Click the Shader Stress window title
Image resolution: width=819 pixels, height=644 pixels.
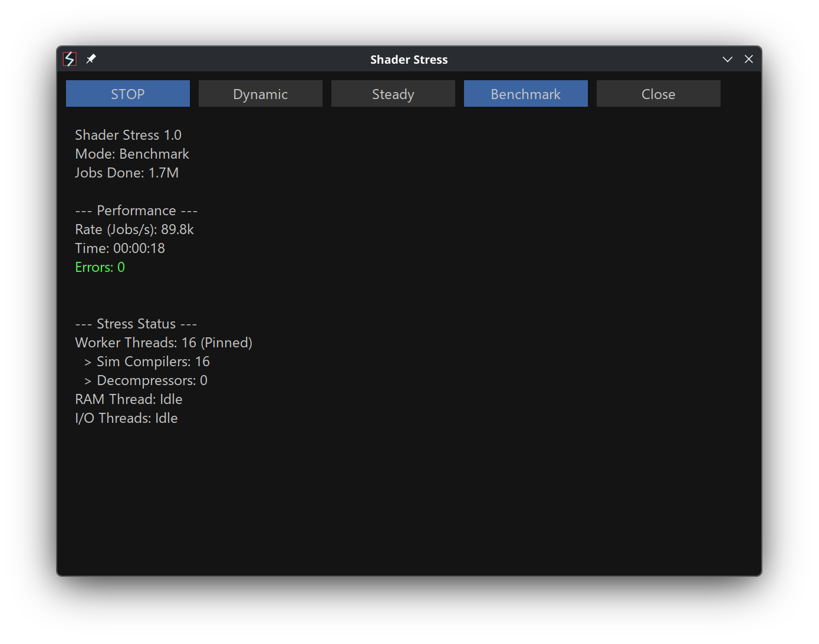pos(409,60)
